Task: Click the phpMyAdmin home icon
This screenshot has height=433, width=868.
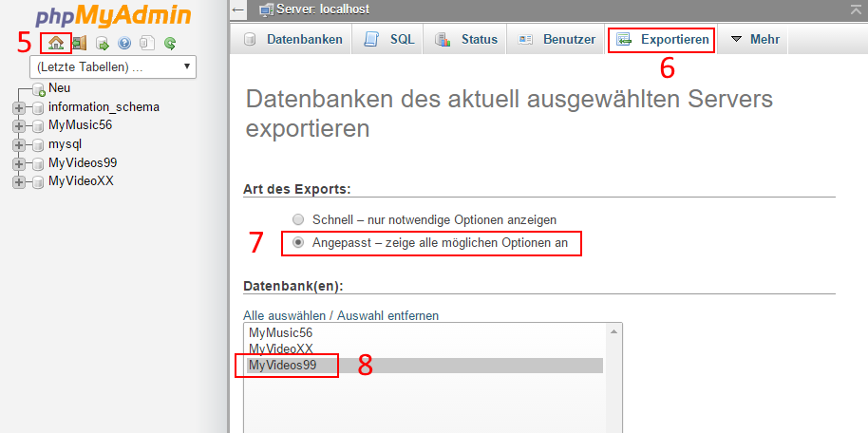Action: coord(56,43)
